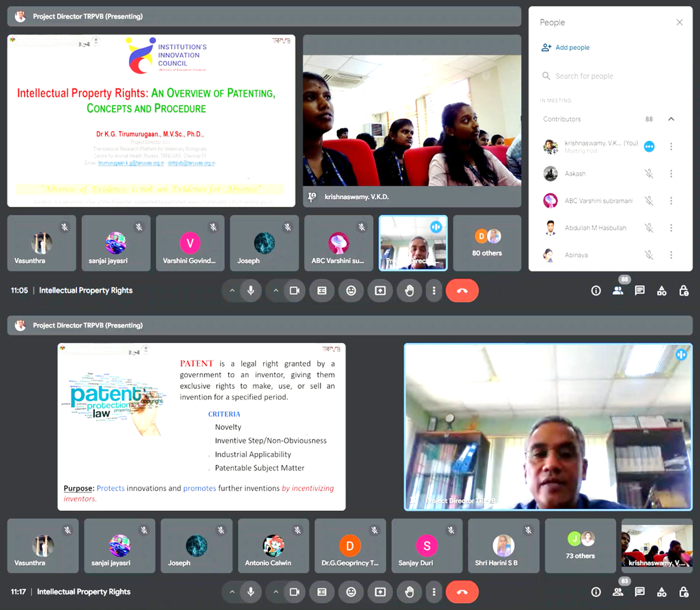The image size is (700, 610).
Task: Open three-dot options menu for Aakash
Action: coord(671,174)
